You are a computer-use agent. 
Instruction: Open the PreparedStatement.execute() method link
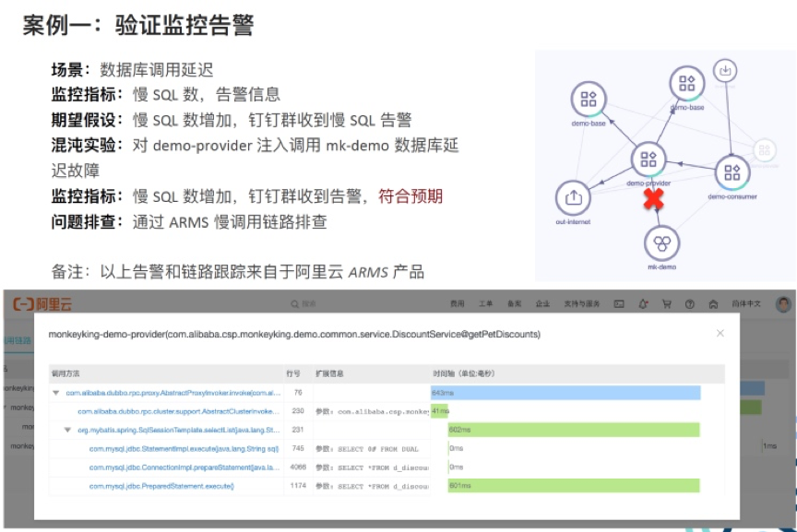(161, 486)
